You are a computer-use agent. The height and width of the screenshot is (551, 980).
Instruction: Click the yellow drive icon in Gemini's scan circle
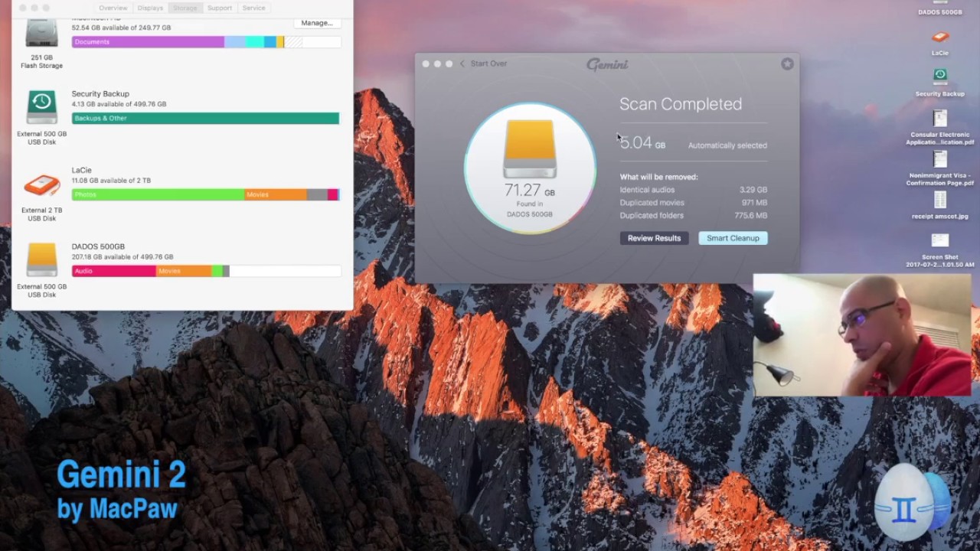click(x=529, y=148)
